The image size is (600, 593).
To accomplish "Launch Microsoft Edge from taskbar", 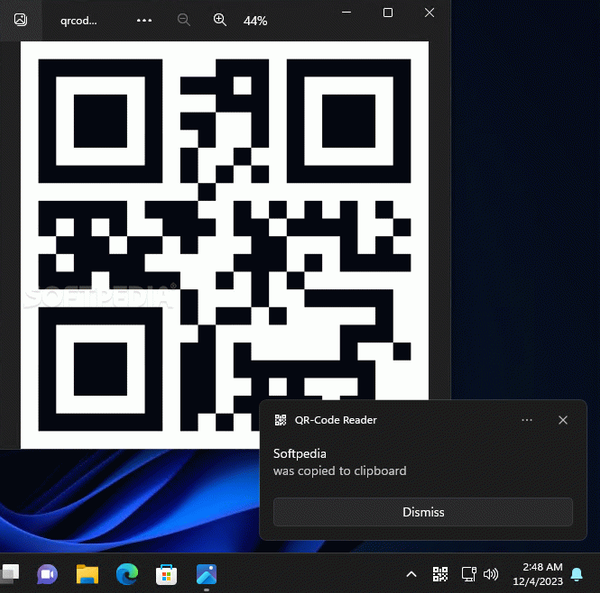I will click(x=127, y=574).
